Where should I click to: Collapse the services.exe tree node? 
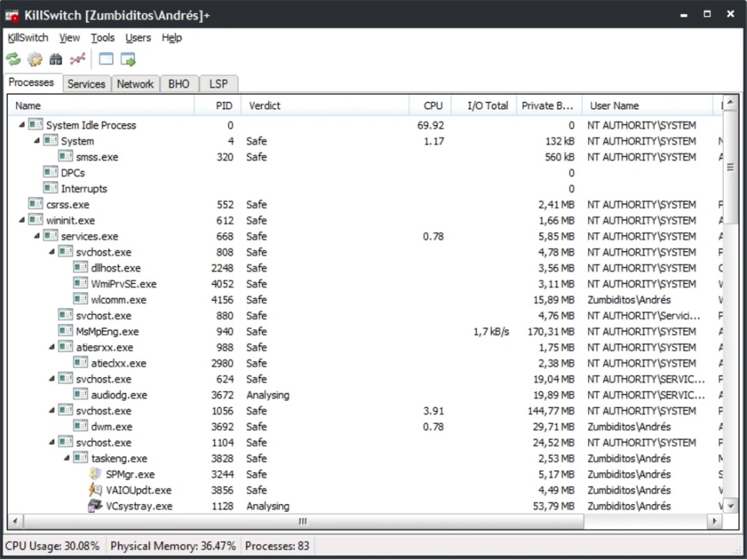[37, 237]
